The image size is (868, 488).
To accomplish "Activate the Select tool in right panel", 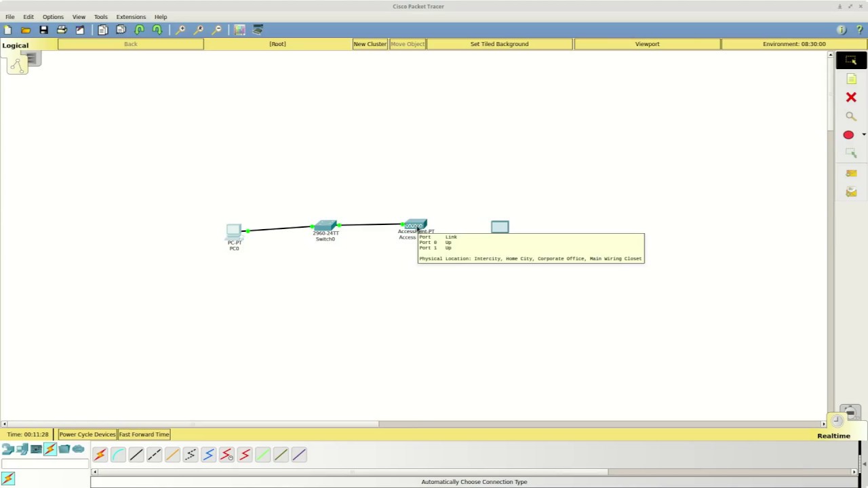I will [x=851, y=60].
